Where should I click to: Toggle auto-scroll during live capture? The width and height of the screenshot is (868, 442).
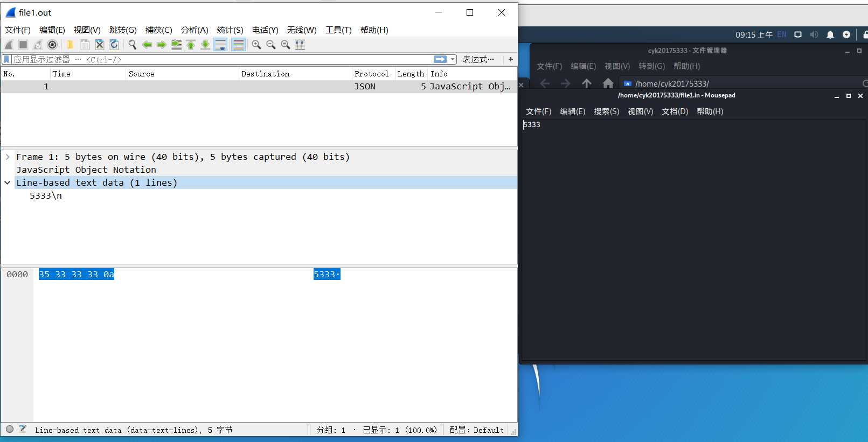click(x=220, y=45)
